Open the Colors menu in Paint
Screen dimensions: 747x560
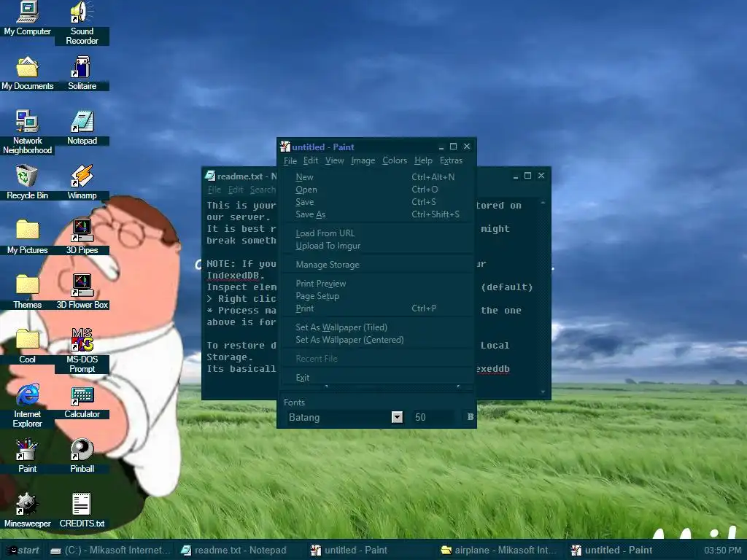click(395, 161)
